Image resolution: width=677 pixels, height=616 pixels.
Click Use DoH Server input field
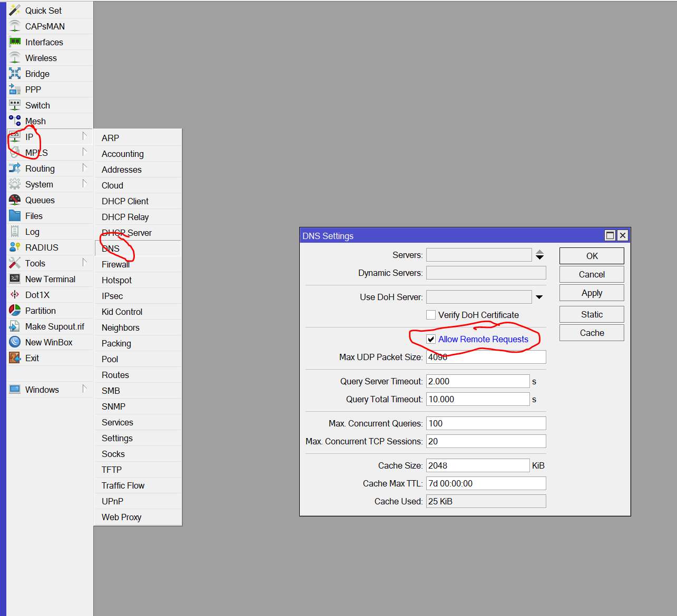click(x=479, y=297)
